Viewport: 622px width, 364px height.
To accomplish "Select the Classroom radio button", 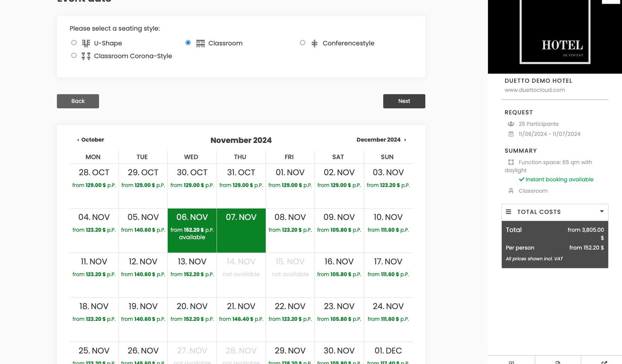I will pos(188,43).
